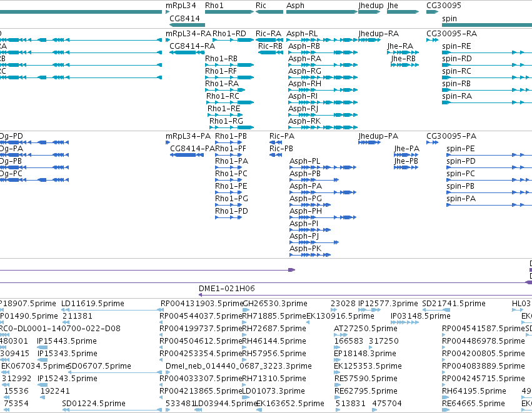Click the Ric gene label
532x413 pixels.
(x=261, y=6)
